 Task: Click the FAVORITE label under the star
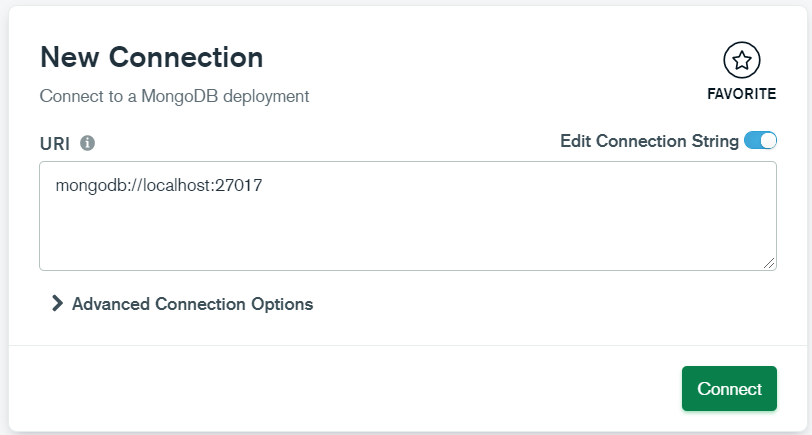(x=741, y=94)
